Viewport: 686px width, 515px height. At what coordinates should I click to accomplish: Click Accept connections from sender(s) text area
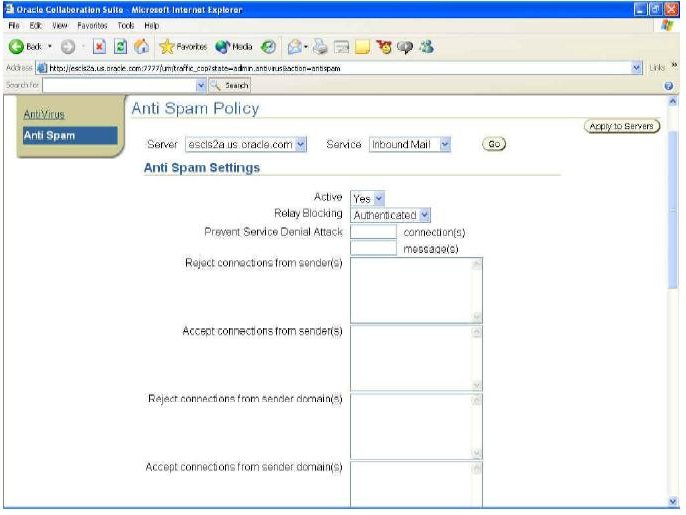click(416, 358)
